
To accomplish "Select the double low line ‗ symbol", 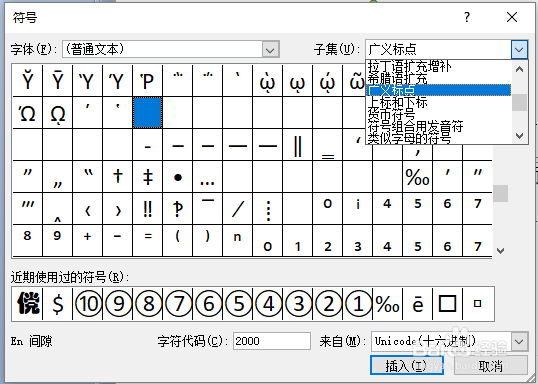I will point(328,145).
